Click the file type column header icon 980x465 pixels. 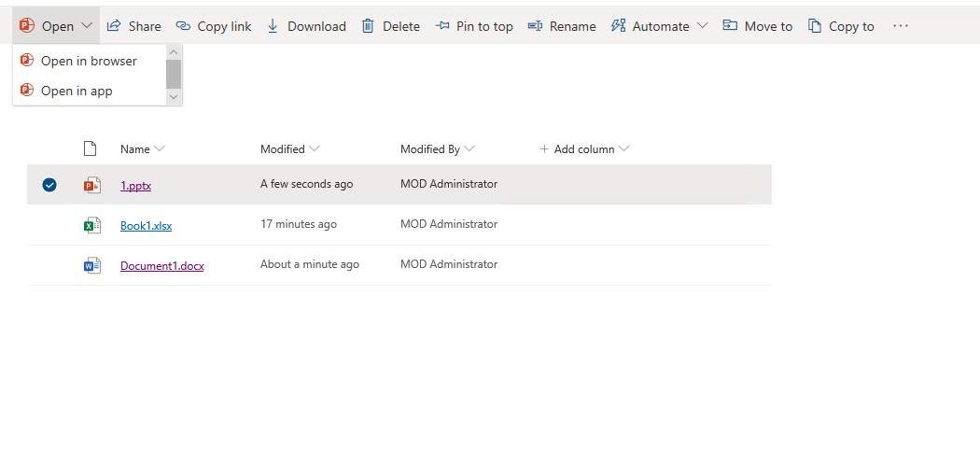[91, 148]
